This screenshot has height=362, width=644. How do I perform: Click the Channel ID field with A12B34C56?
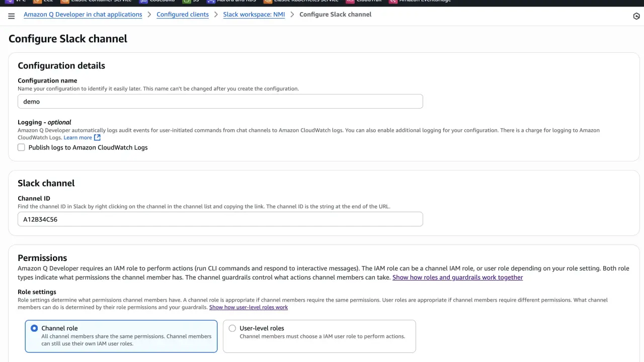click(x=220, y=219)
